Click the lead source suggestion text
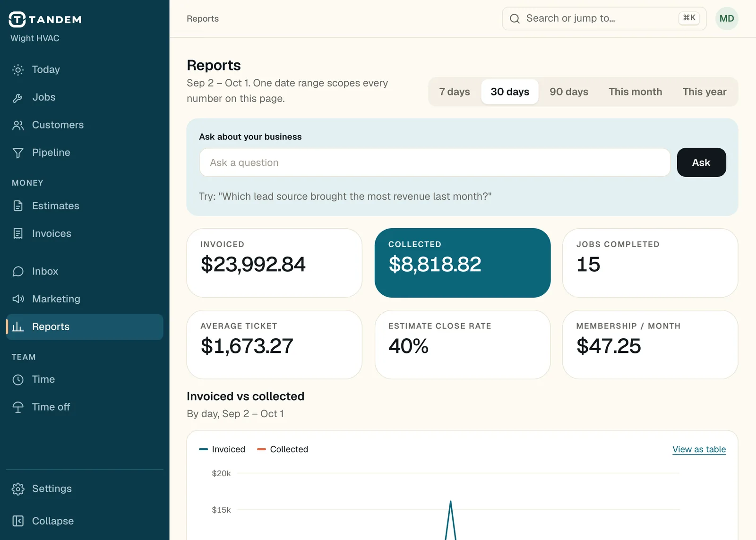Screen dimensions: 756x540 [x=345, y=197]
